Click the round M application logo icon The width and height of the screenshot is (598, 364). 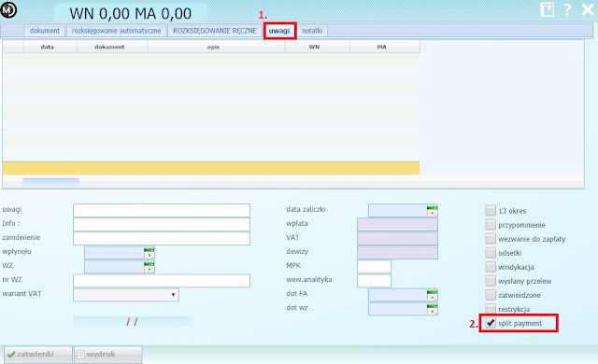click(x=8, y=10)
